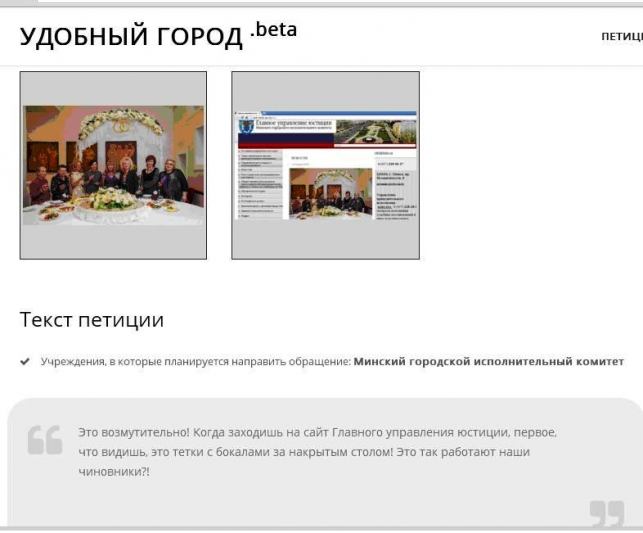
Task: Click the Текст петиции heading
Action: coord(91,320)
